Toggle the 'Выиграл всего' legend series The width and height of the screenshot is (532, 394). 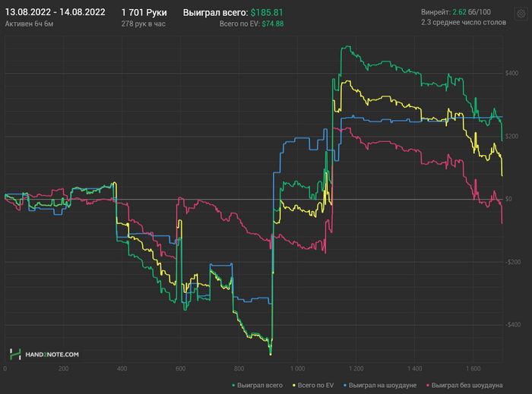point(257,385)
